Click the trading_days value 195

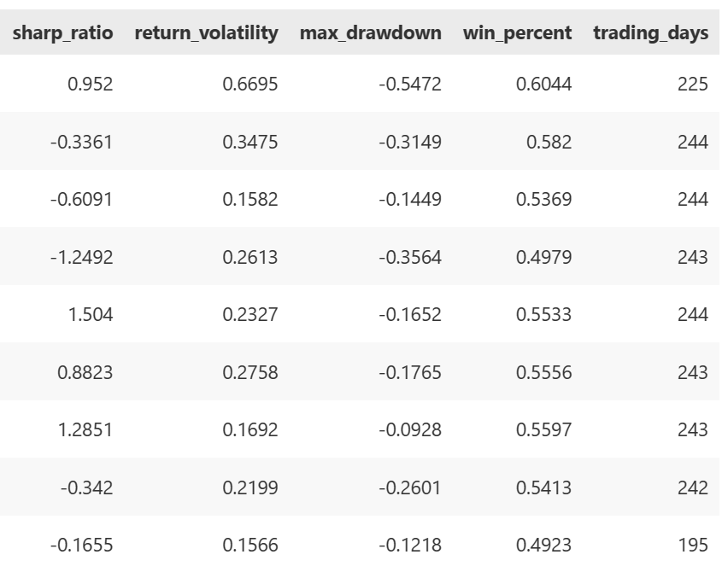point(693,546)
